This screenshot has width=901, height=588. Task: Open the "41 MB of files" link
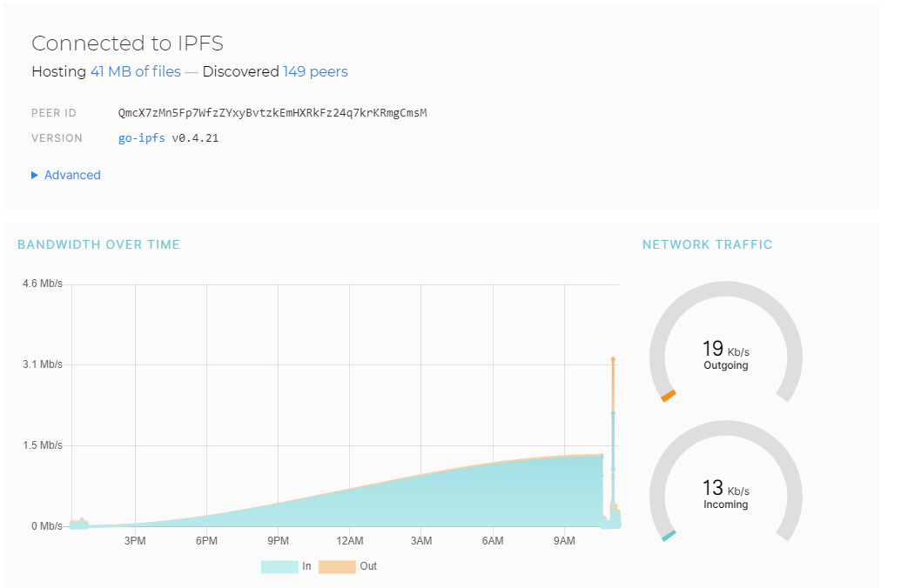tap(136, 71)
